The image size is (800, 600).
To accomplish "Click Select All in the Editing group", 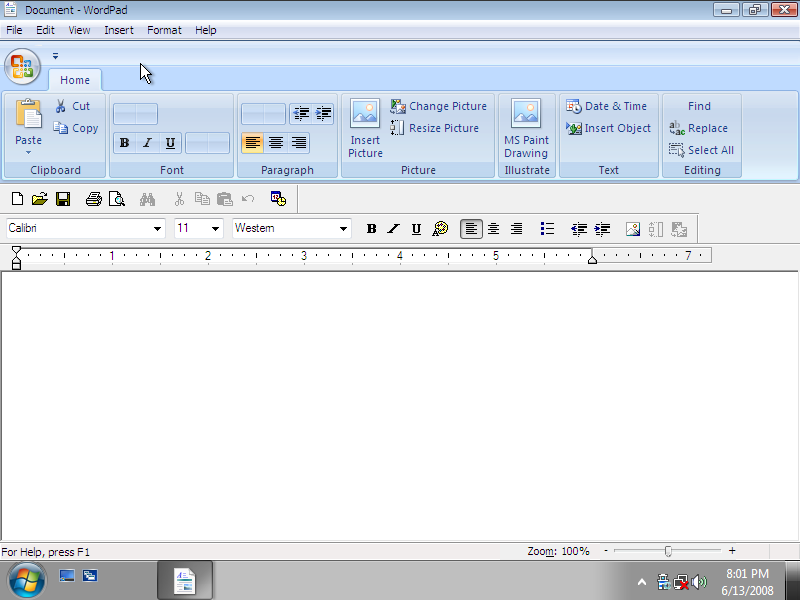I will tap(702, 150).
